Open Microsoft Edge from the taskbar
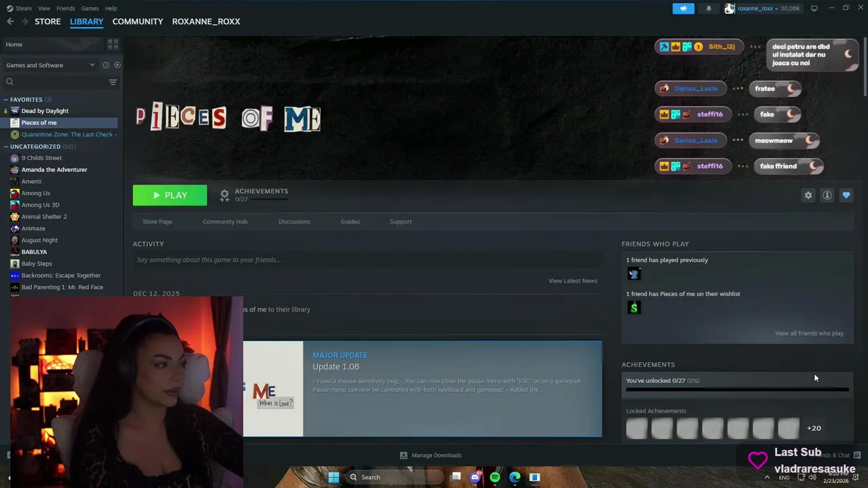 point(515,477)
